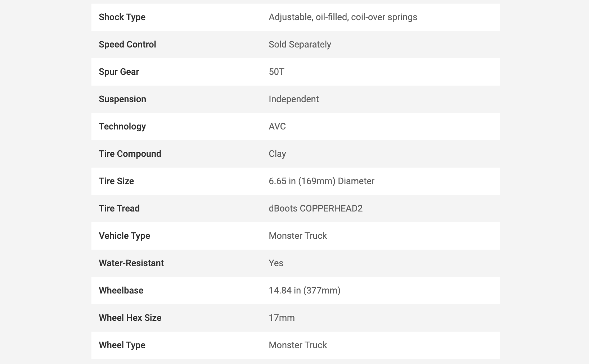
Task: Click the Wheel Type Monster Truck value
Action: coord(298,345)
